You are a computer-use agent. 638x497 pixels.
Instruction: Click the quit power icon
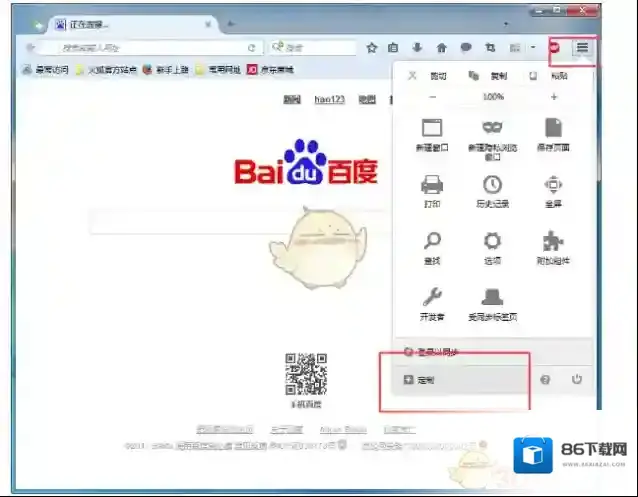(577, 379)
